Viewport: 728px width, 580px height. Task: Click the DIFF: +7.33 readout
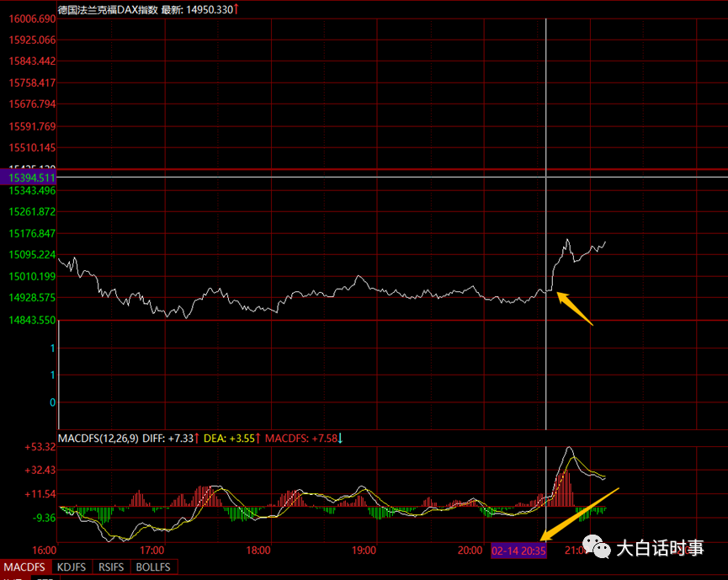pos(168,439)
